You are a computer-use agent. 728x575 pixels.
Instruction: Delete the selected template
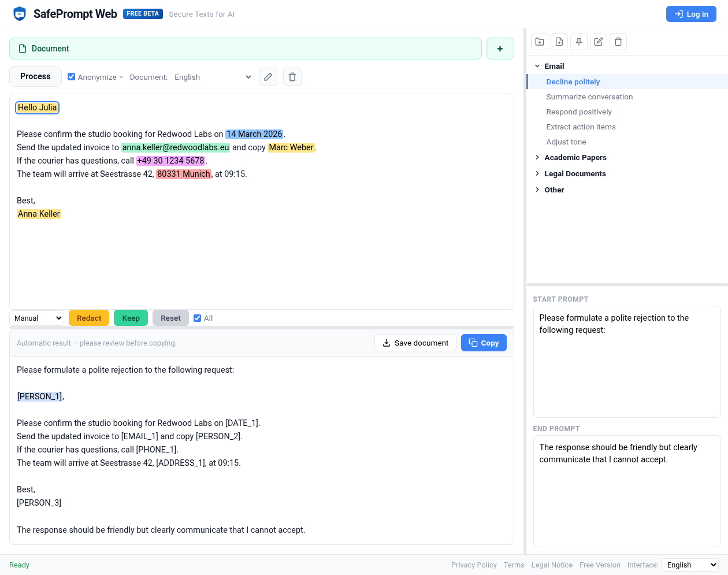click(x=618, y=41)
